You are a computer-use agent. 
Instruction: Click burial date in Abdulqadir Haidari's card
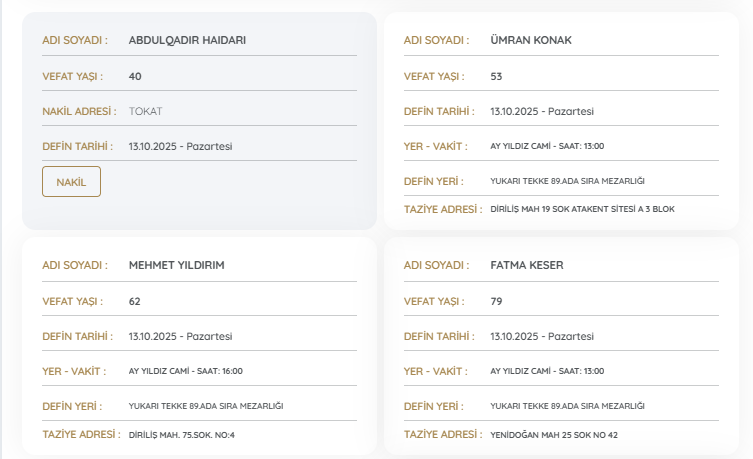point(180,146)
